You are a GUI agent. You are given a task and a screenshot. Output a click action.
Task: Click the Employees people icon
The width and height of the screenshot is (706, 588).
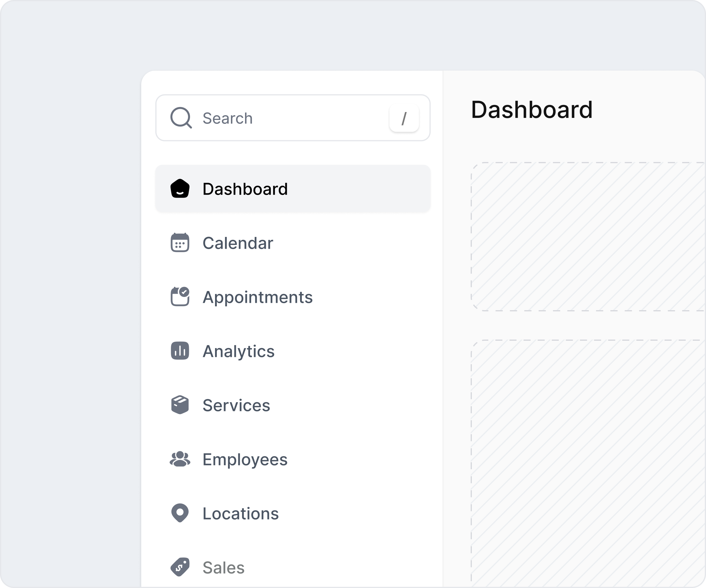[180, 459]
